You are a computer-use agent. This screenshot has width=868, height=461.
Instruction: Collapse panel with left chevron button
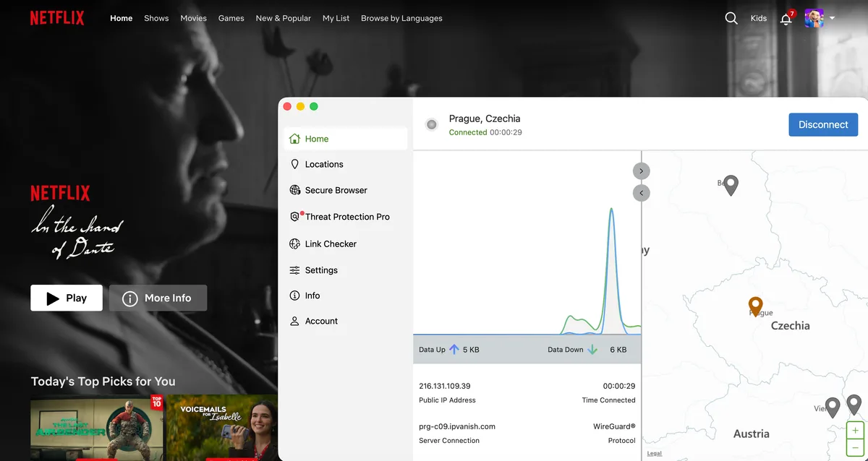pyautogui.click(x=642, y=193)
